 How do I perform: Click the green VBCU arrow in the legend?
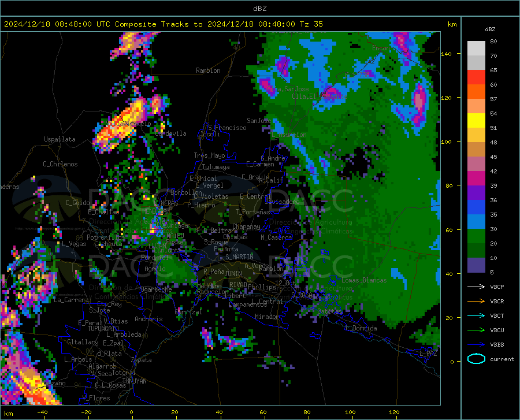point(476,330)
